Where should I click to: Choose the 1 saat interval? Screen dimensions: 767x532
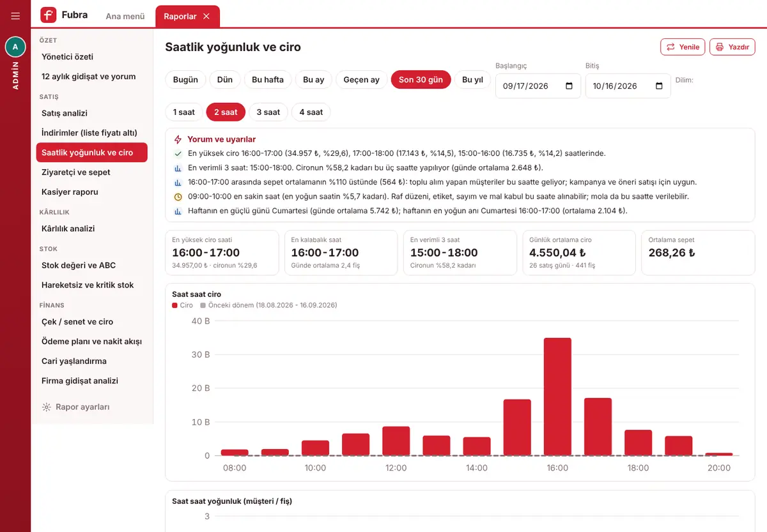point(184,112)
